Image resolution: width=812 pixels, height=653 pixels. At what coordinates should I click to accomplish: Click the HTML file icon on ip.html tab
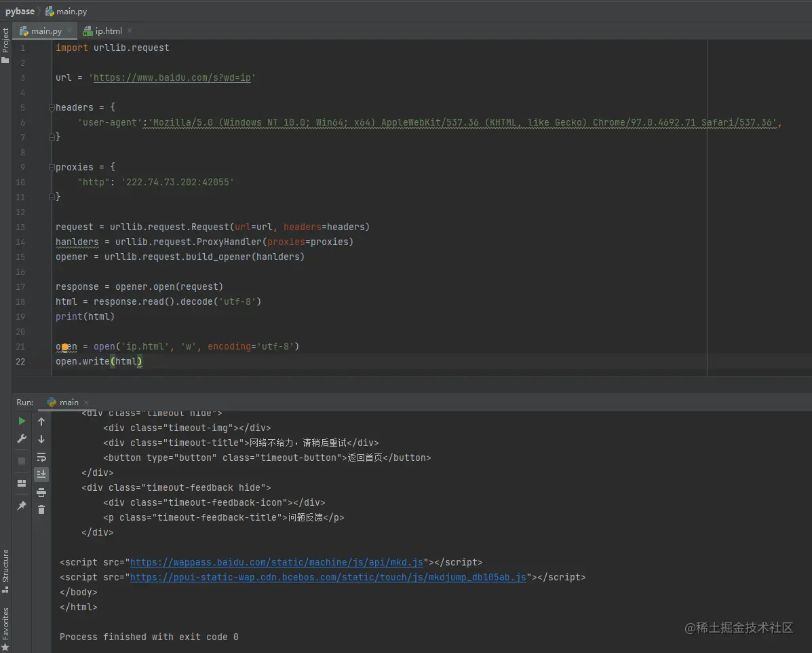point(88,31)
